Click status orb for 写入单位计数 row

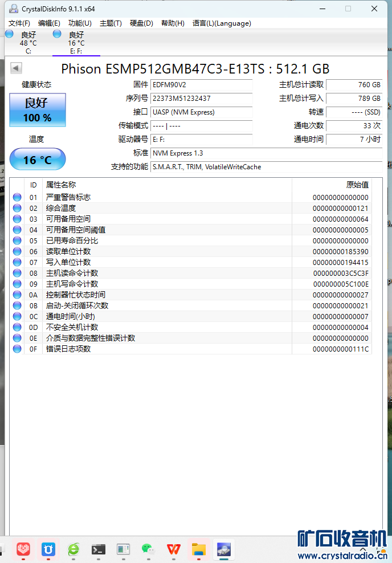(x=17, y=262)
